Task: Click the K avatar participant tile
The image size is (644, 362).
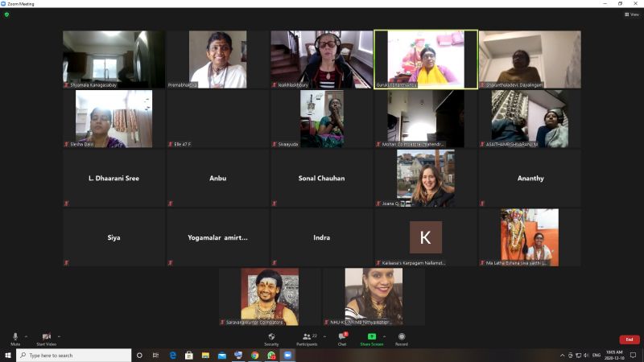Action: 426,237
